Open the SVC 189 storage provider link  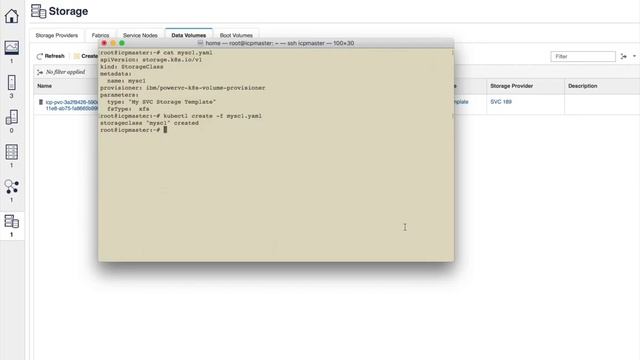click(x=501, y=102)
